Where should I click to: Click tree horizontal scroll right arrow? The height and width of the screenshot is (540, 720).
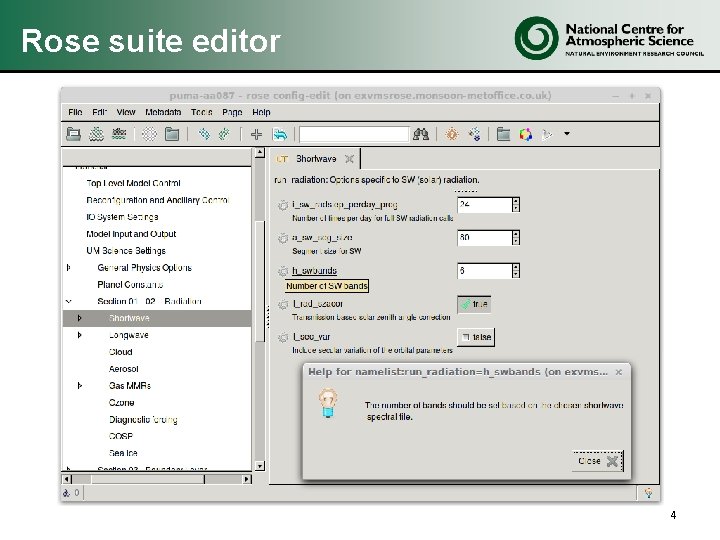247,479
